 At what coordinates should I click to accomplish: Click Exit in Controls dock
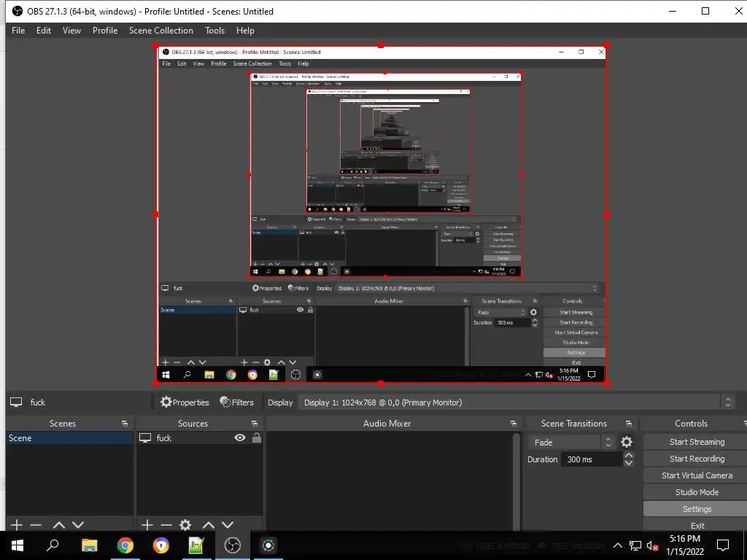pyautogui.click(x=697, y=525)
